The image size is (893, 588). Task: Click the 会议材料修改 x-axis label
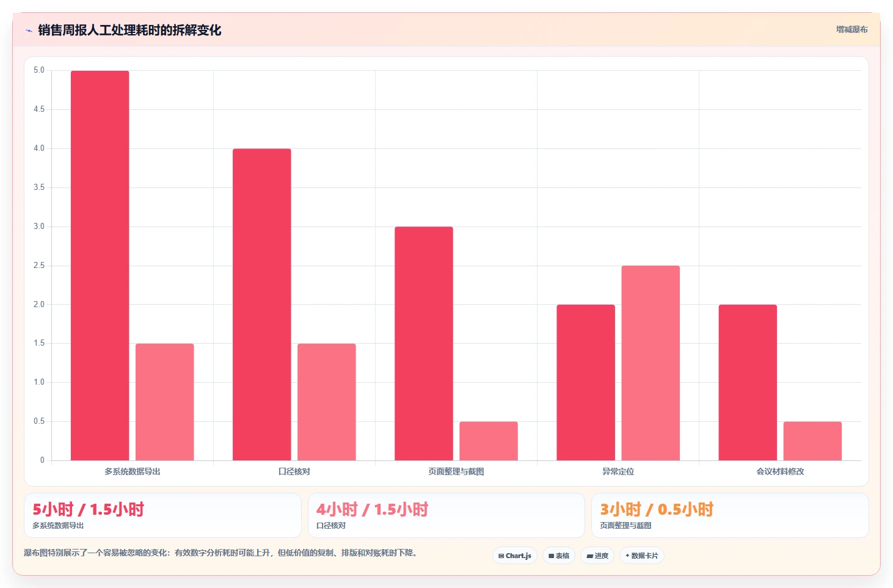click(x=780, y=471)
